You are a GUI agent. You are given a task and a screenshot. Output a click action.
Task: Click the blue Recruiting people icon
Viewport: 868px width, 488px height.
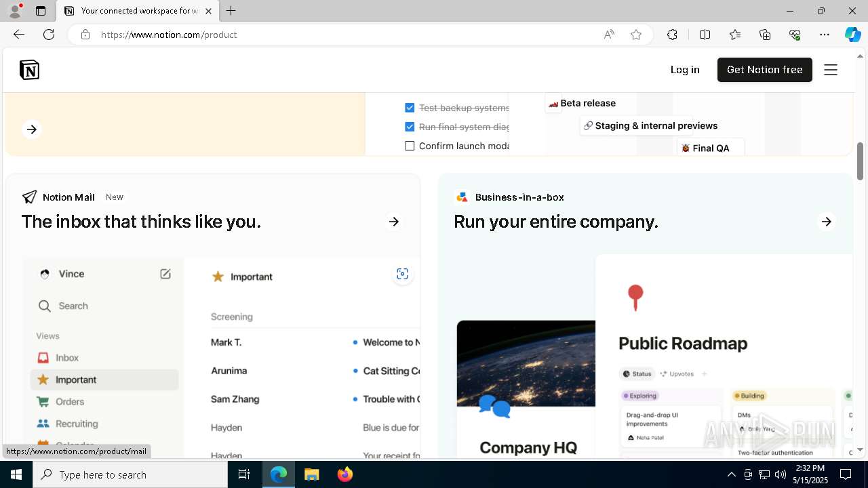pos(43,424)
